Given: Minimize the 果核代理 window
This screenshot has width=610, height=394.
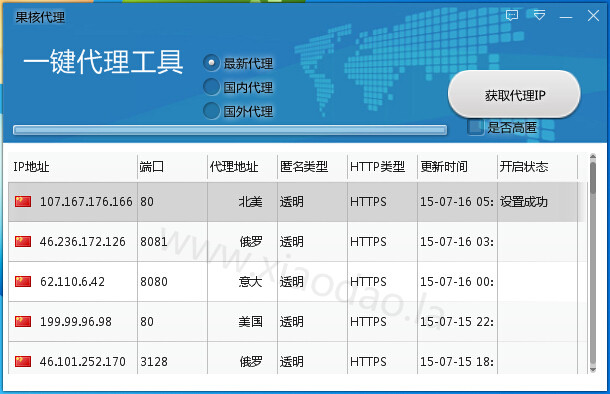Looking at the screenshot, I should [566, 17].
